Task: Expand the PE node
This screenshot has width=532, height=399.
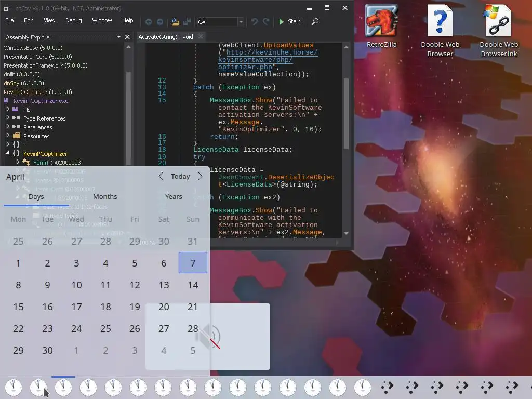Action: 8,109
